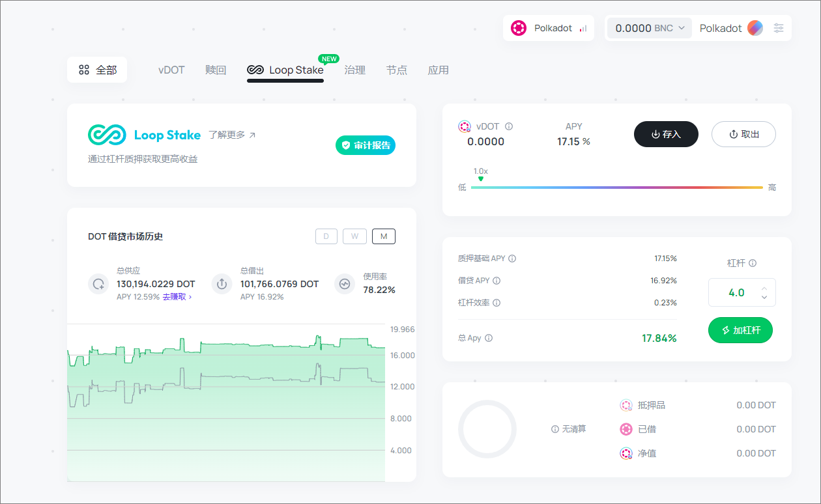821x504 pixels.
Task: Click the 130,194.0229 DOT supply value
Action: pyautogui.click(x=156, y=284)
